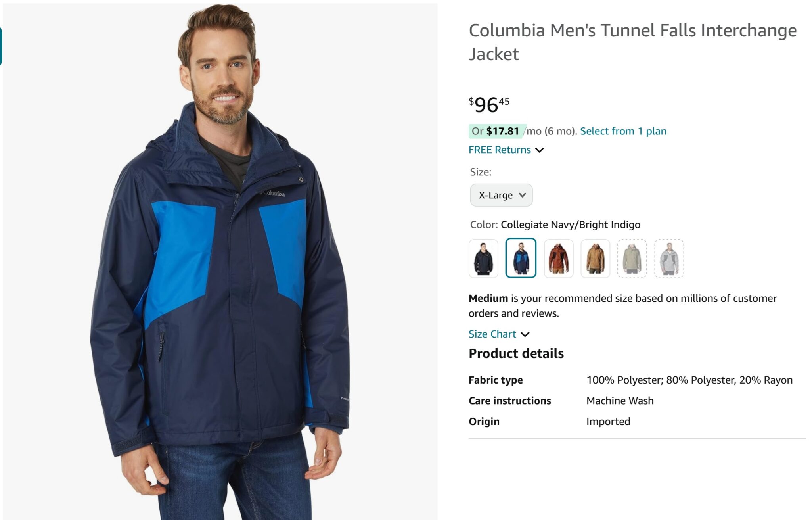
Task: Select the tan brown jacket color option
Action: click(595, 259)
